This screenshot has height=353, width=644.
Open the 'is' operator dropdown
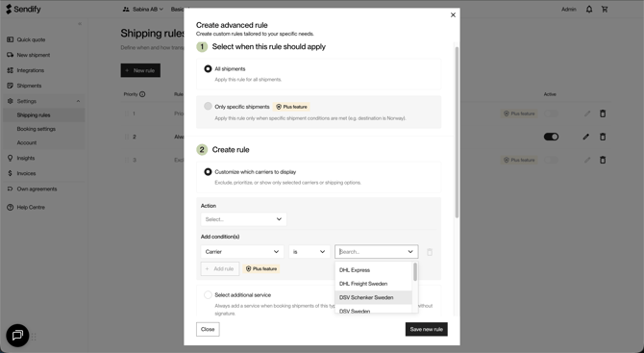click(310, 251)
